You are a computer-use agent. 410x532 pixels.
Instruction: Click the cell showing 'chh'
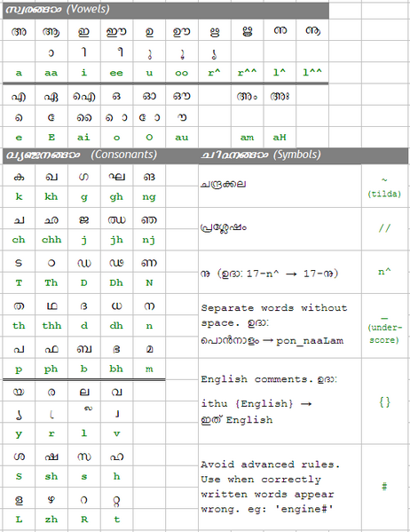click(51, 240)
